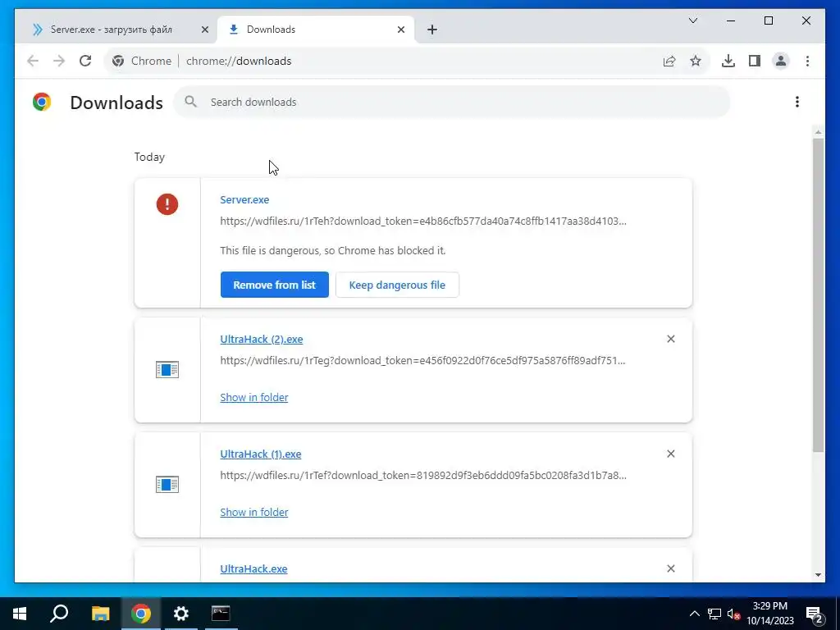Click the Remove from list button
This screenshot has height=630, width=840.
point(275,285)
